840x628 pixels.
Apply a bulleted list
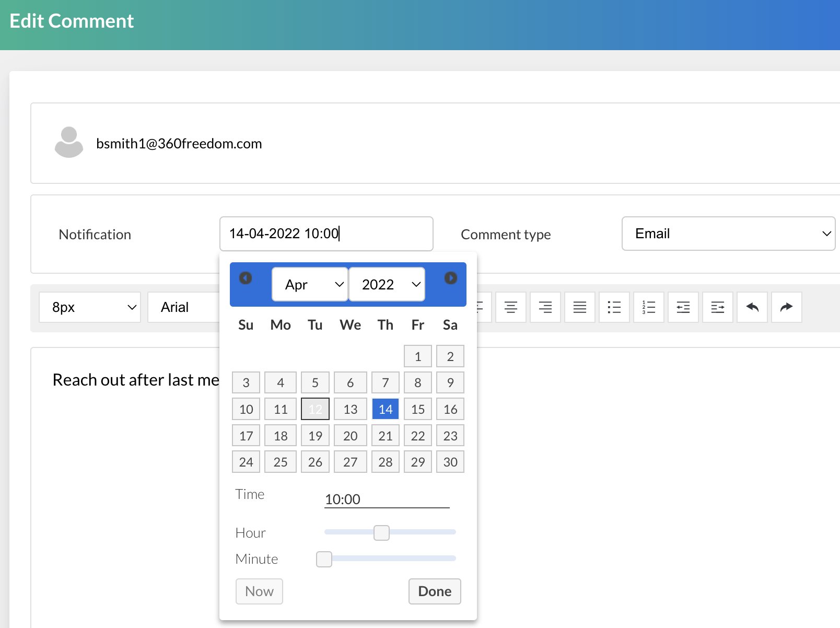coord(614,307)
